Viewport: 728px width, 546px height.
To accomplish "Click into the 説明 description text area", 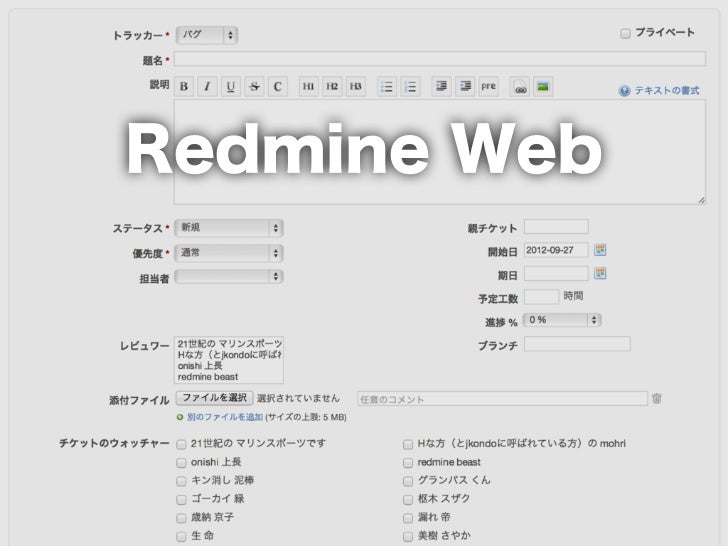I will coord(440,152).
